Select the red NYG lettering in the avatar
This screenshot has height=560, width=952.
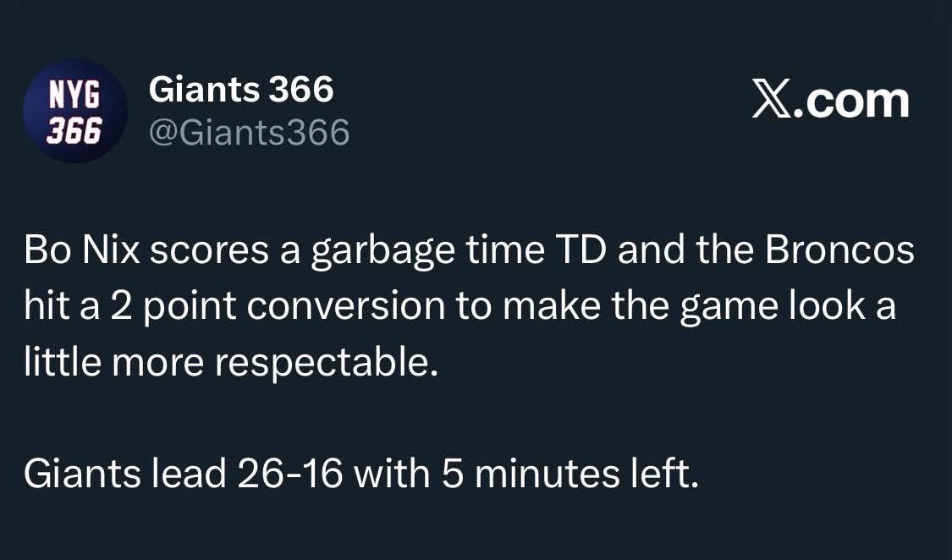[74, 94]
